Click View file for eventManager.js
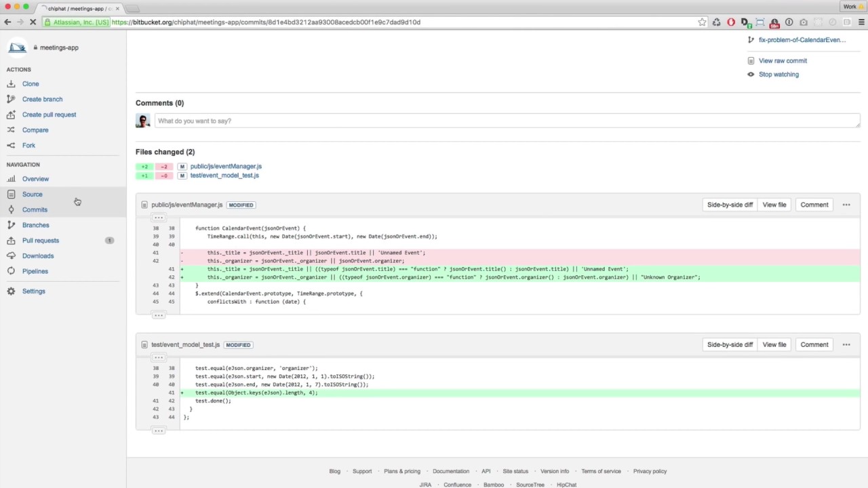The image size is (868, 488). click(774, 205)
